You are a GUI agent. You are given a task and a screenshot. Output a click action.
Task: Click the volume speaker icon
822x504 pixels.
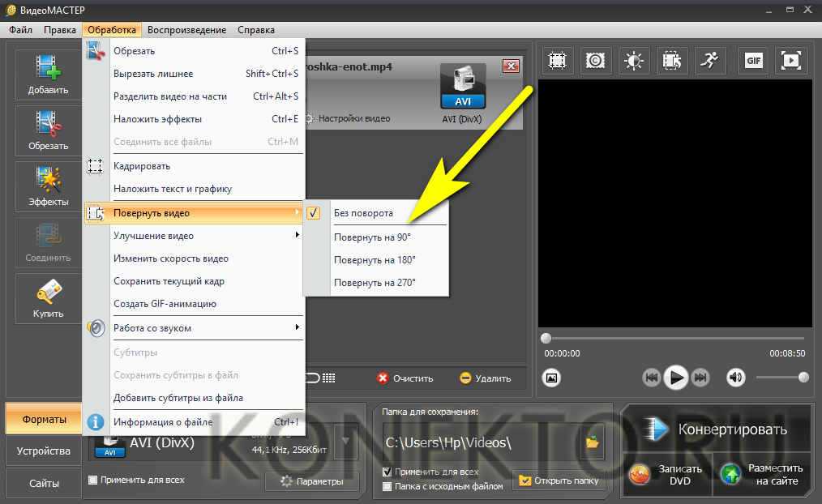tap(736, 378)
